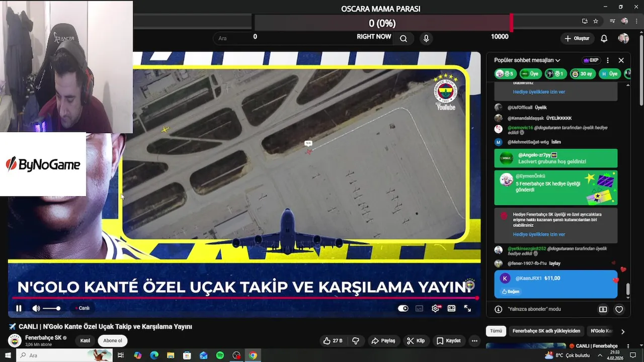
Task: Save the video with Kaydet
Action: click(449, 340)
